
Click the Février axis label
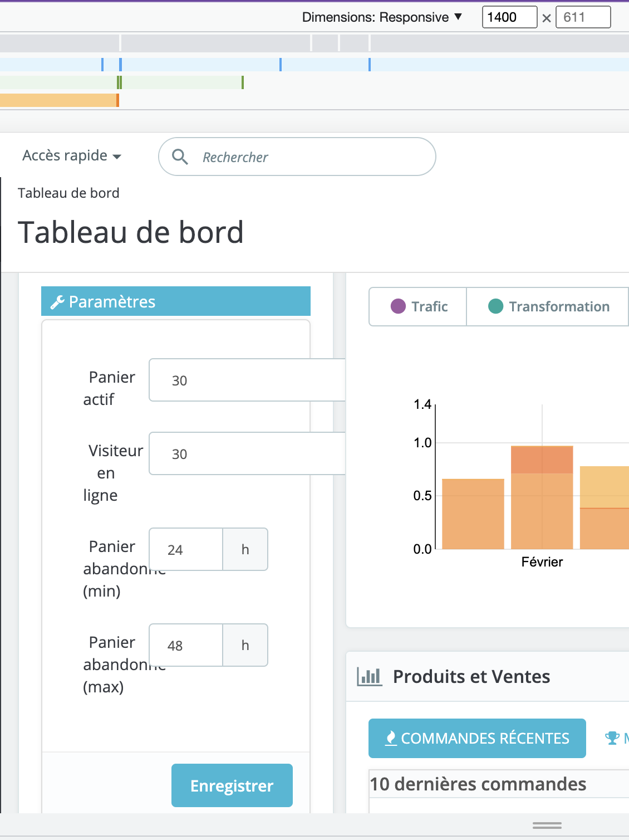[x=542, y=562]
